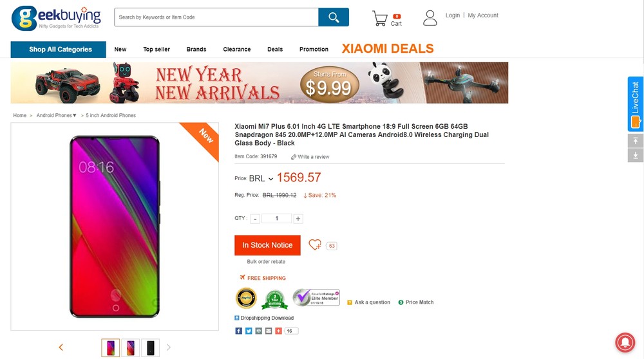Add product to wishlist with heart icon

pyautogui.click(x=315, y=245)
